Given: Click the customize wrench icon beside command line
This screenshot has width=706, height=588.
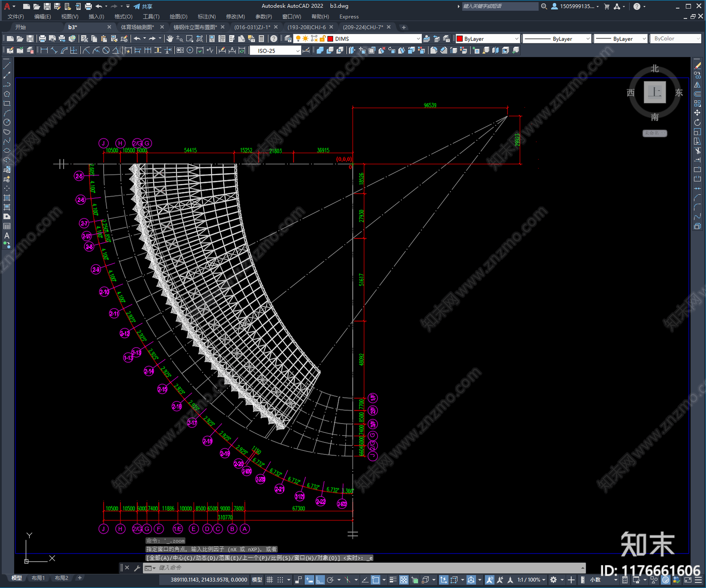Looking at the screenshot, I should [137, 568].
